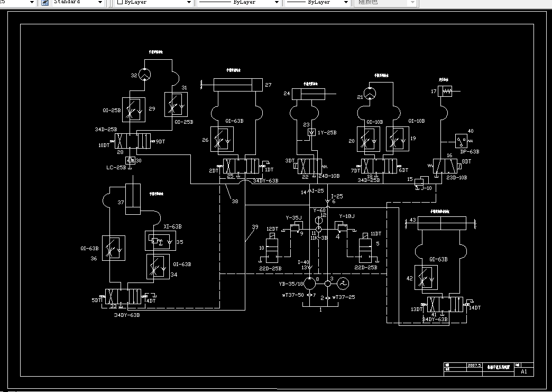Image resolution: width=552 pixels, height=392 pixels.
Task: Select the double-rod cylinder numbered 43
Action: 442,223
